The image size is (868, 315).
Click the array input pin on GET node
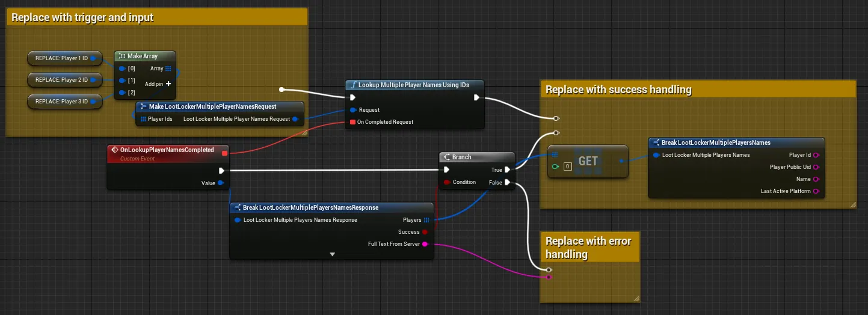click(x=555, y=154)
